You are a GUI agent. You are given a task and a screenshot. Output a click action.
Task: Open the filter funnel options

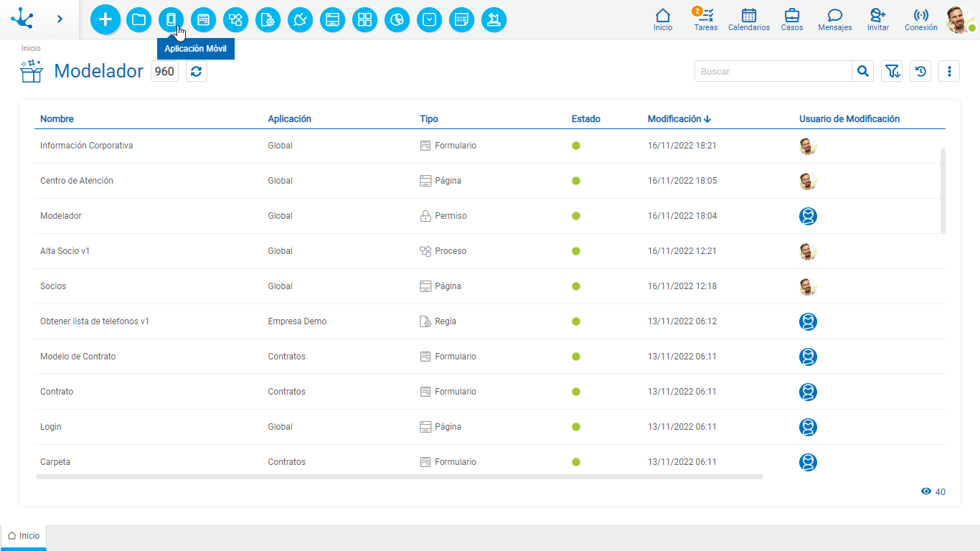pos(892,71)
